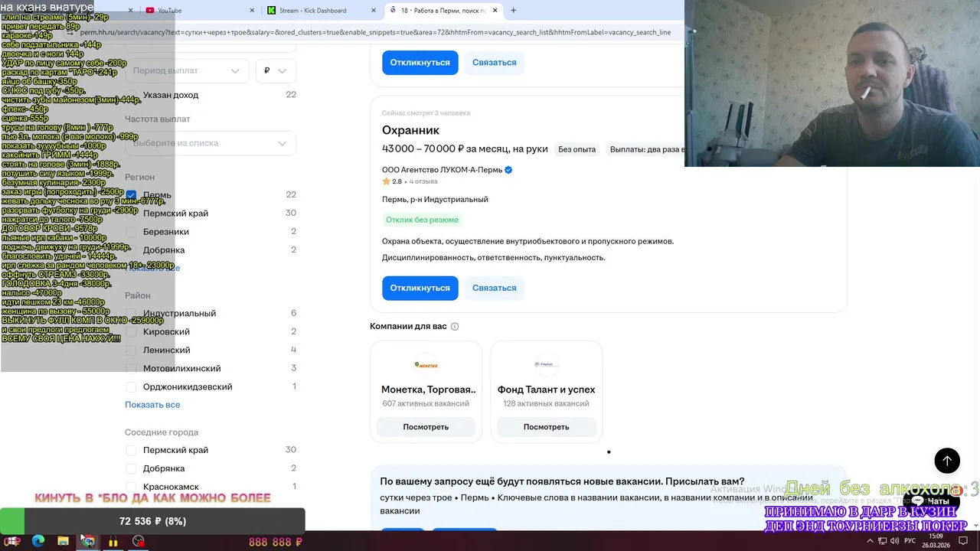
Task: Click the info icon beside Компании для вас
Action: (455, 327)
